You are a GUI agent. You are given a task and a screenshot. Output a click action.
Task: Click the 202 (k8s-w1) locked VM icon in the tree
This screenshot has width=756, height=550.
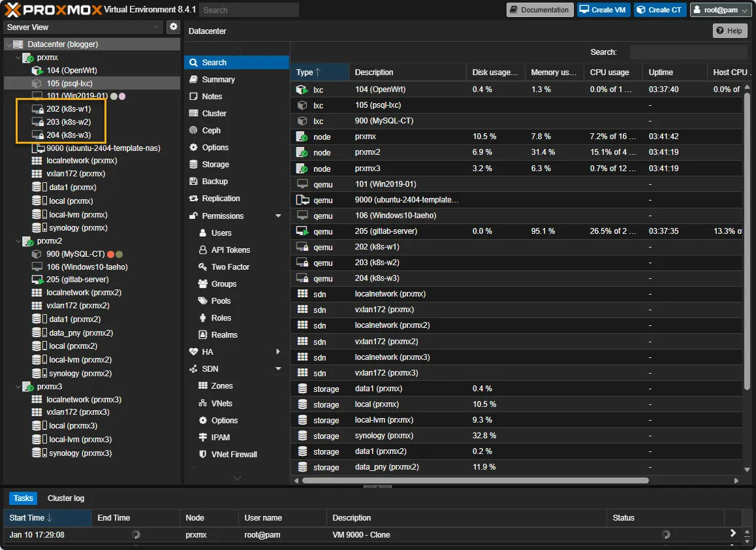pos(38,109)
